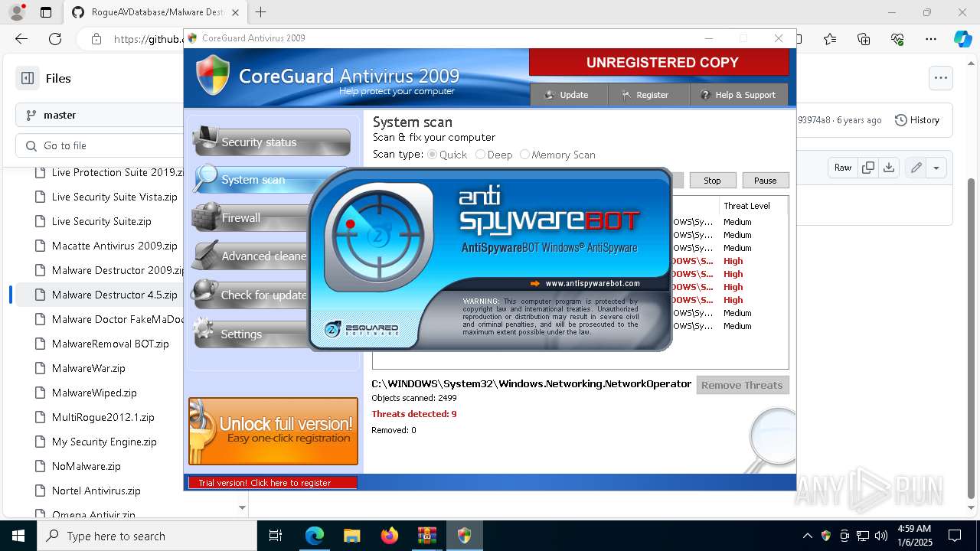This screenshot has width=980, height=551.
Task: Open the Settings section
Action: [250, 334]
